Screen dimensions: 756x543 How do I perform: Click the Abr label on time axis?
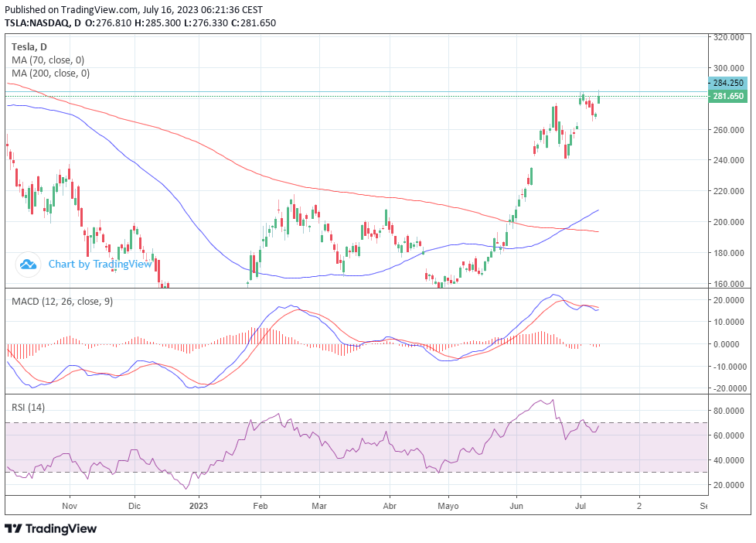coord(390,506)
